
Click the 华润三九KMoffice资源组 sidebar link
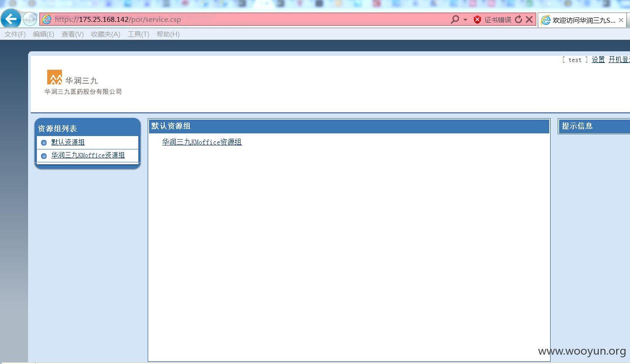click(88, 155)
